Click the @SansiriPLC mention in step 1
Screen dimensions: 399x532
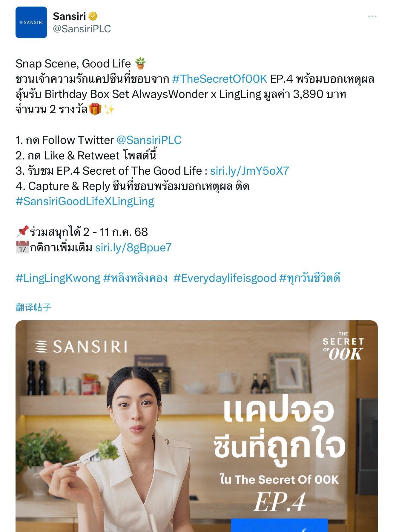click(x=149, y=140)
